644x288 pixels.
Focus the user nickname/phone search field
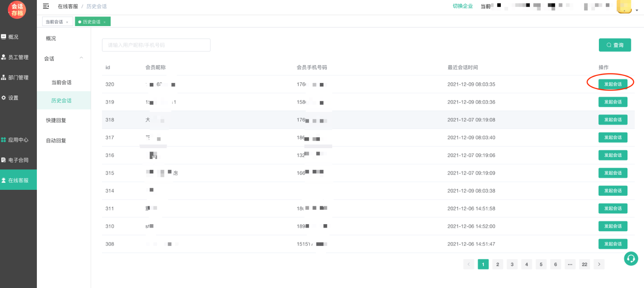click(x=156, y=45)
